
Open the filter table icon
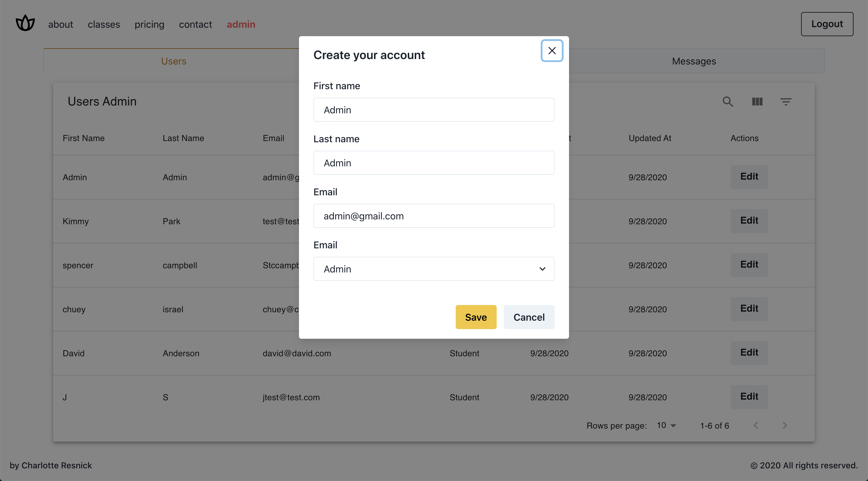(786, 101)
